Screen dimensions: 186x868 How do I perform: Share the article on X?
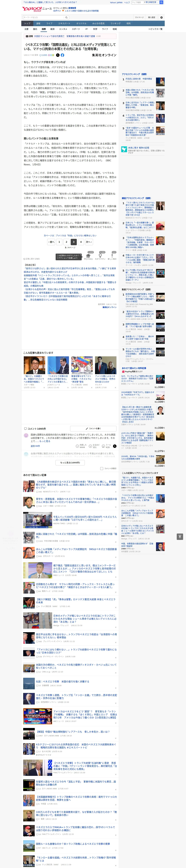[58, 55]
